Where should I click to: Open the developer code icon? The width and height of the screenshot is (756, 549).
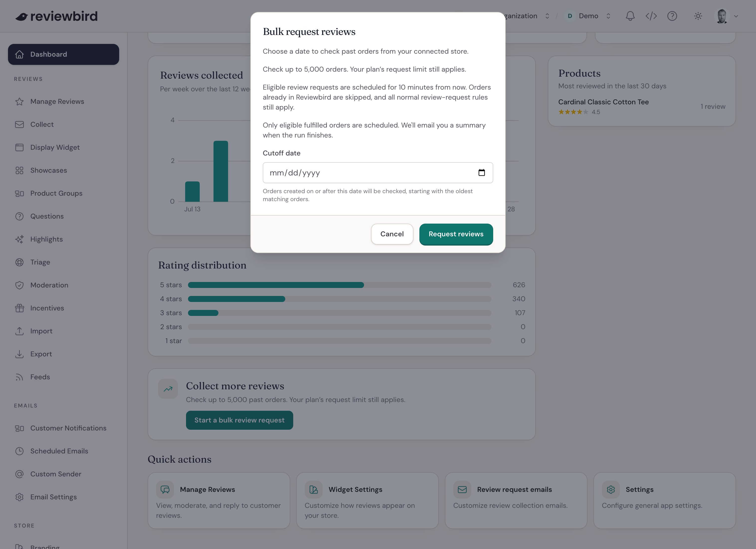651,16
